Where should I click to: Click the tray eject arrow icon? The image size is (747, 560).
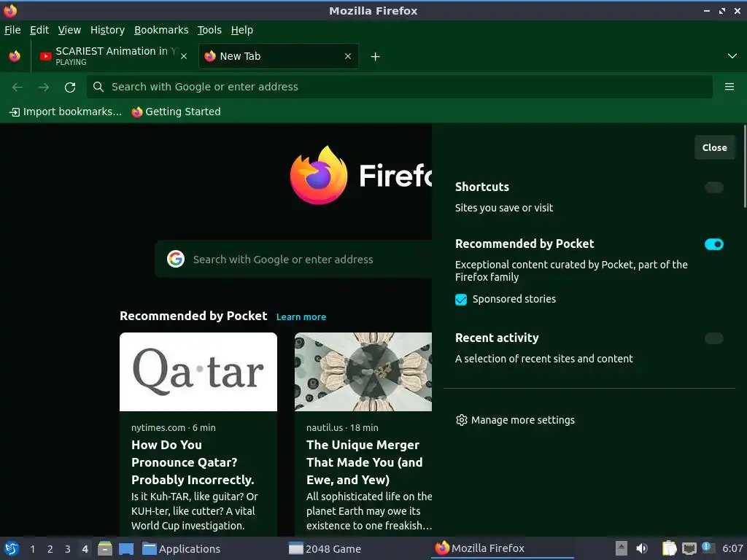coord(622,548)
